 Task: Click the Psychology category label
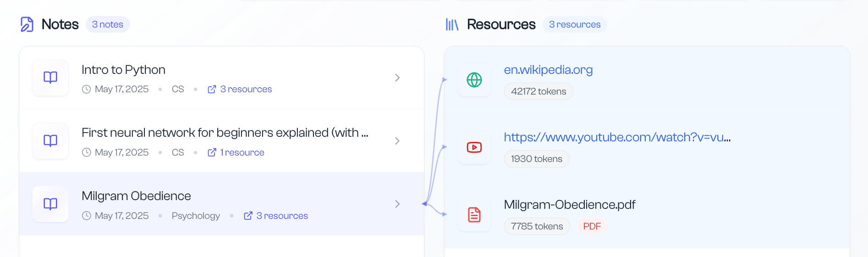click(x=196, y=216)
